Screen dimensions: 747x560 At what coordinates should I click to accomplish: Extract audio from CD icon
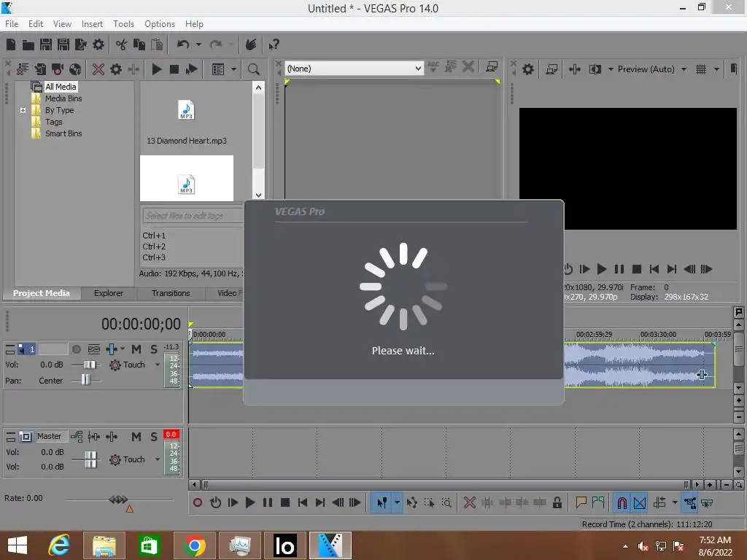coord(75,69)
